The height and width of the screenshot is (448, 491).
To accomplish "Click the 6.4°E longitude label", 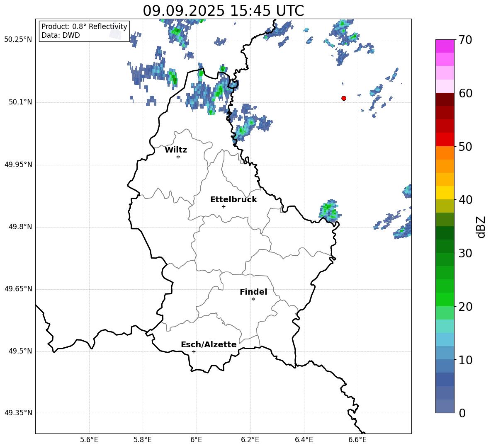I will (x=304, y=440).
